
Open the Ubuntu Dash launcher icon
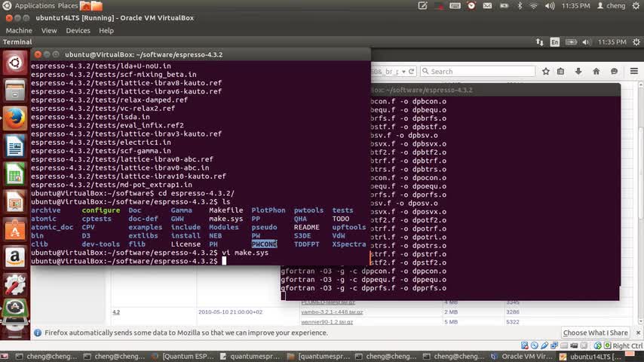tap(15, 63)
